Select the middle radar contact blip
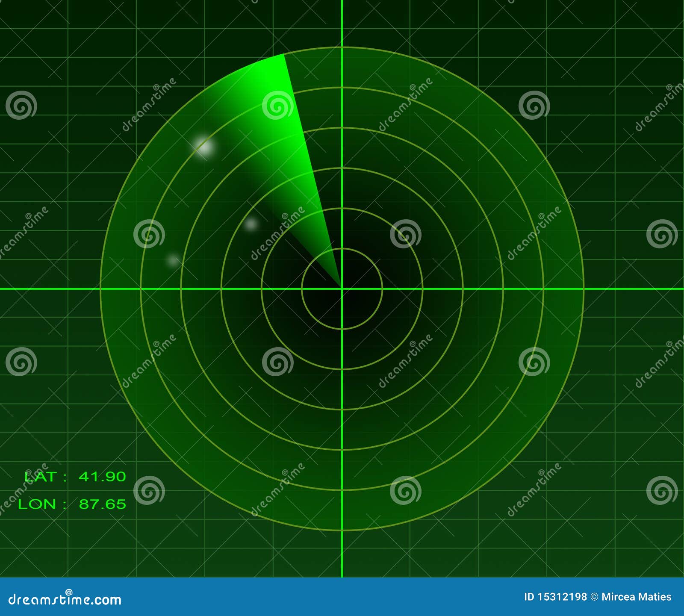This screenshot has width=684, height=616. click(250, 224)
